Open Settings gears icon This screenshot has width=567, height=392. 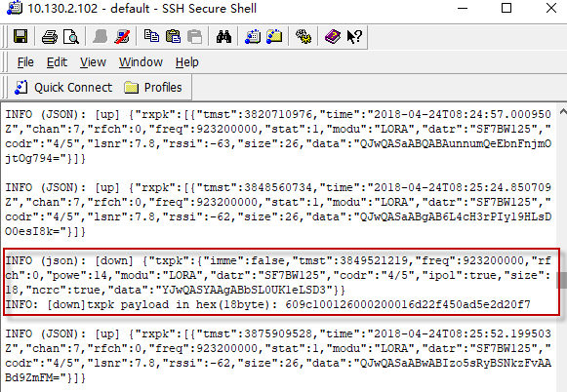(x=304, y=36)
